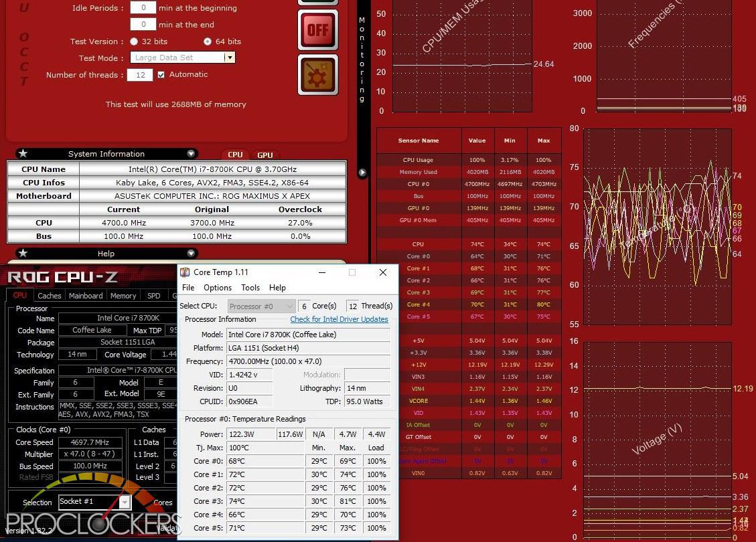Minimize the Core Temp window
The image size is (756, 542).
pyautogui.click(x=322, y=273)
